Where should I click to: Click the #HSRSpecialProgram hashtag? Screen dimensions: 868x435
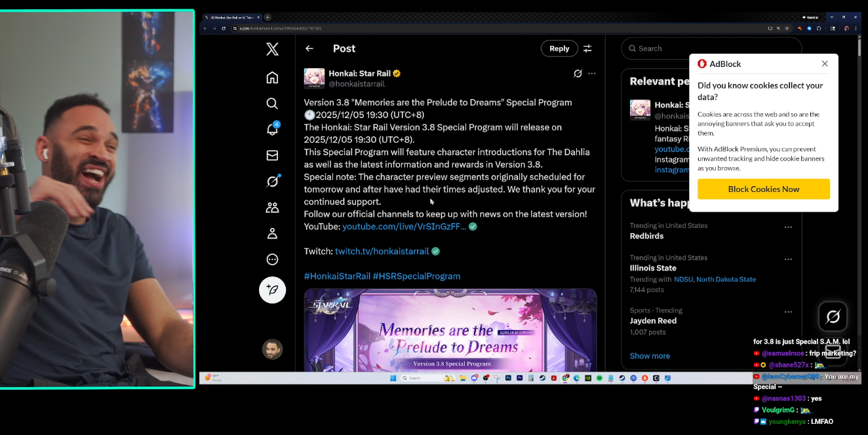(x=416, y=276)
